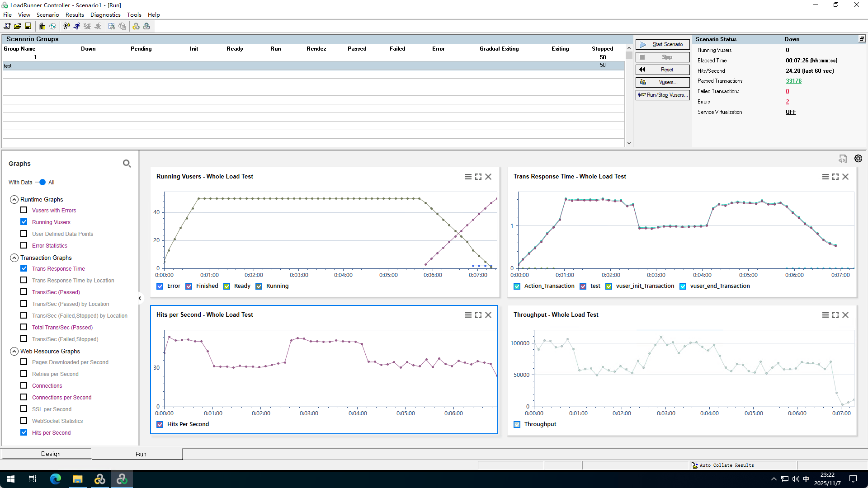Collapse the Graphs side panel arrow
Screen dimensions: 868x488
pos(140,298)
